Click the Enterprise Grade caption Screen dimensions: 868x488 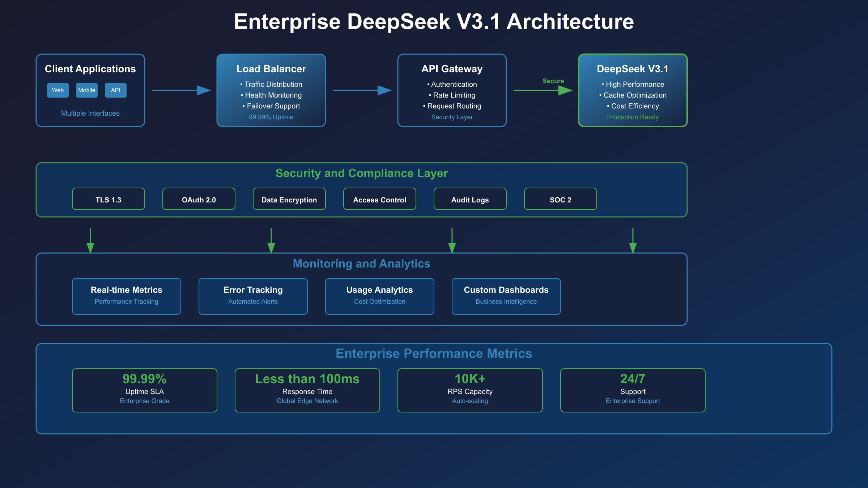[145, 401]
